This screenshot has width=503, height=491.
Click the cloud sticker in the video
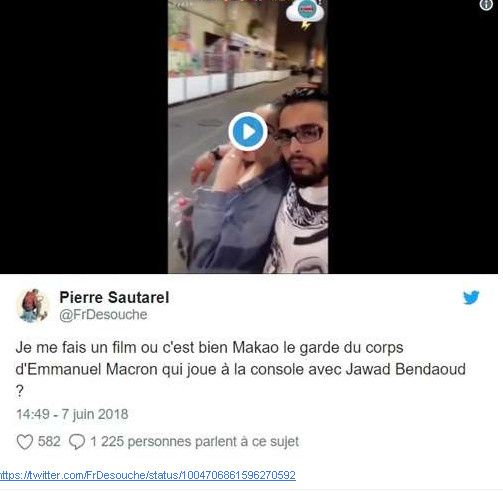pyautogui.click(x=305, y=12)
